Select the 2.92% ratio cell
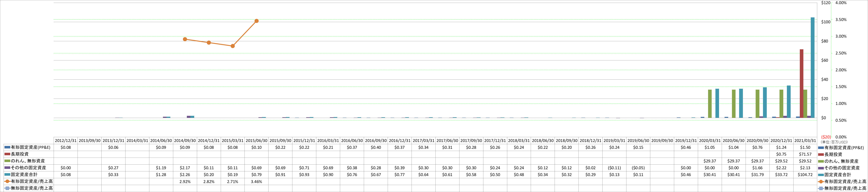 pos(185,182)
